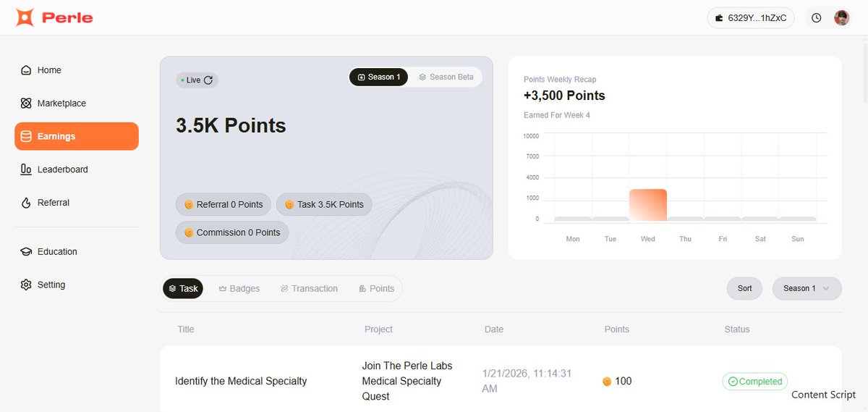Screen dimensions: 868x412
Task: Click the Season 1 toggle icon
Action: (362, 77)
